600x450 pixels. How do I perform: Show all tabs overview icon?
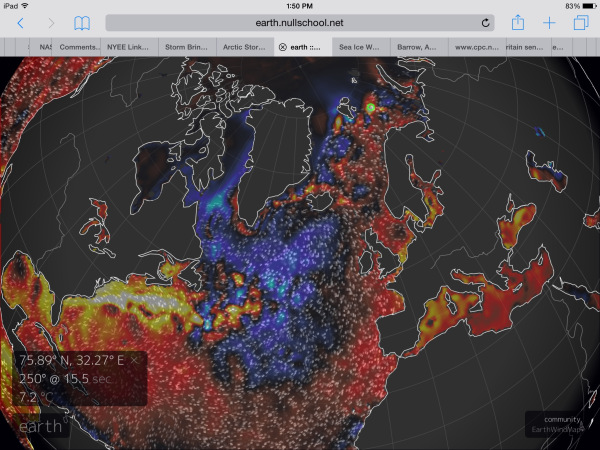click(581, 23)
